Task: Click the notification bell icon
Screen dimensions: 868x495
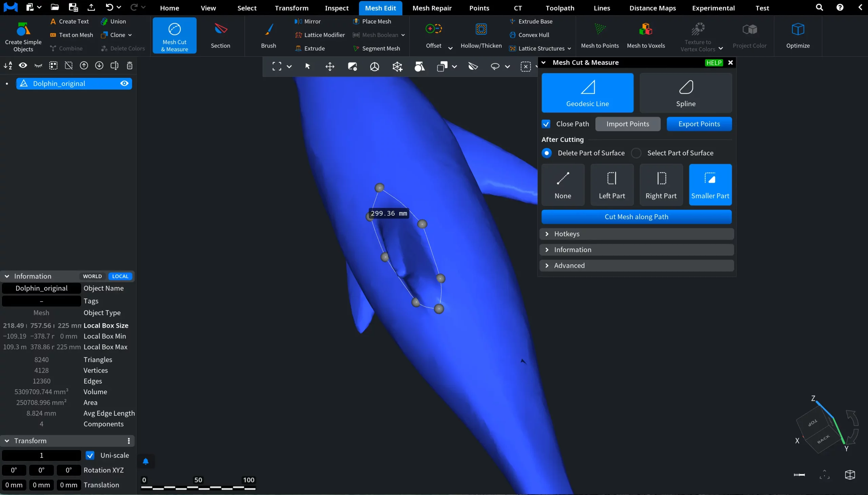Action: click(145, 461)
